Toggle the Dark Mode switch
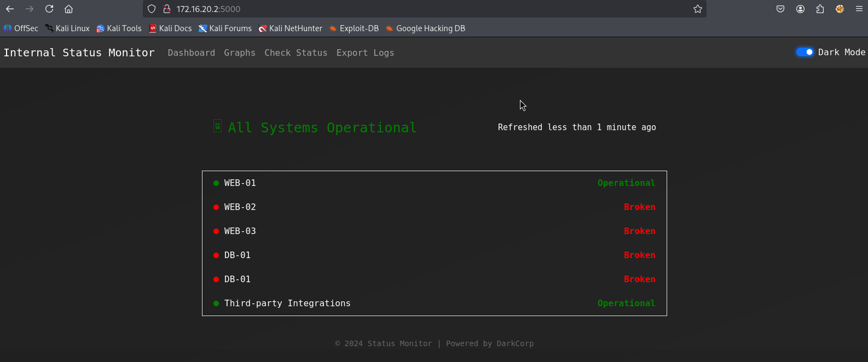Viewport: 868px width, 362px height. [805, 52]
